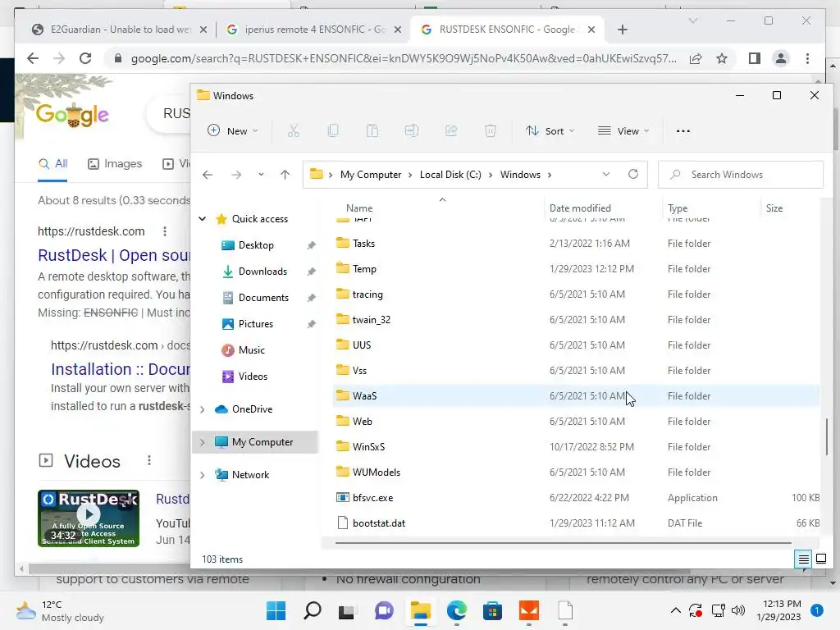The image size is (840, 630).
Task: Sort by the Date modified column
Action: click(x=580, y=208)
